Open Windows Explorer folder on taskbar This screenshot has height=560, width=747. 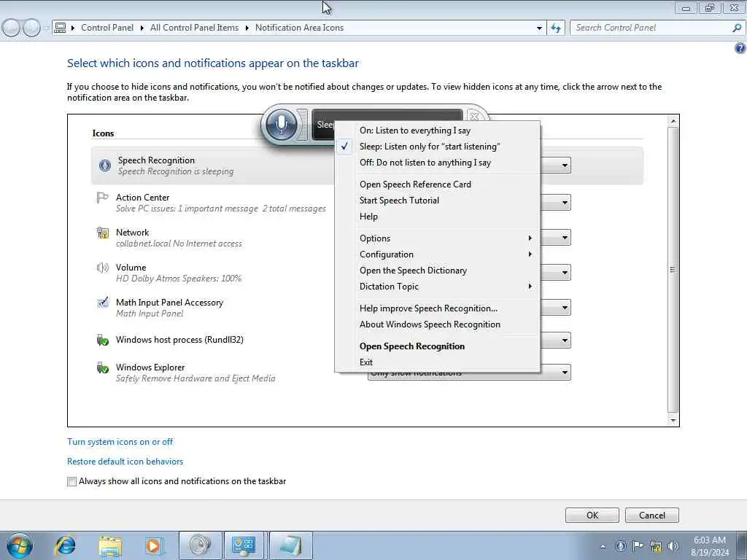pos(111,545)
